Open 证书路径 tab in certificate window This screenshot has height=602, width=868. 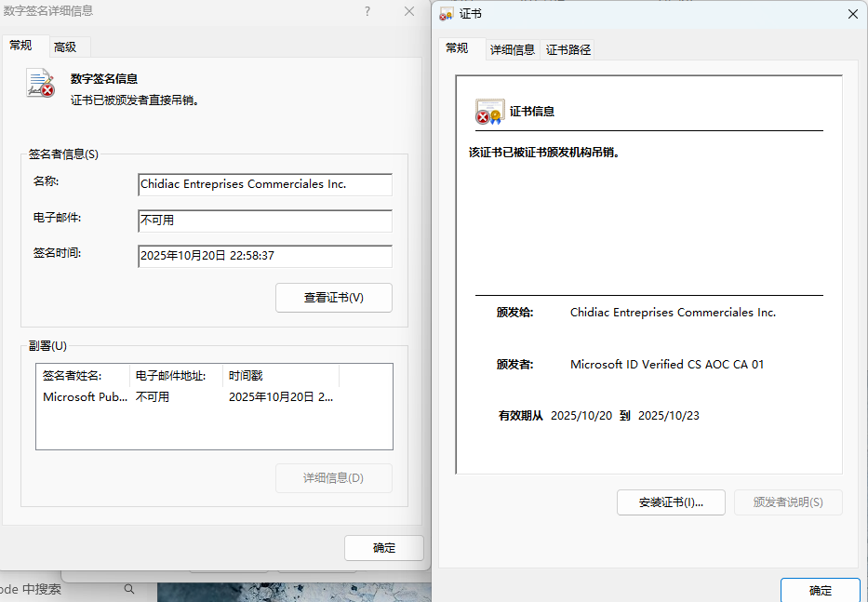(x=568, y=50)
